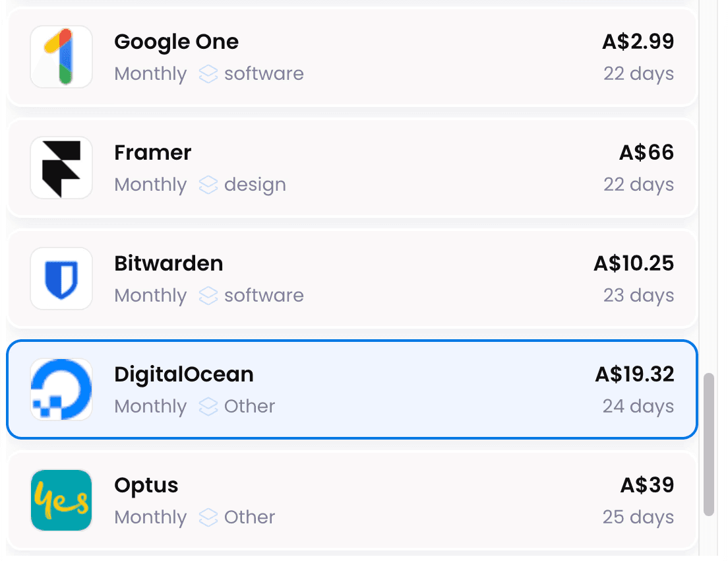Select the Bitwarden subscription card

(x=396, y=279)
